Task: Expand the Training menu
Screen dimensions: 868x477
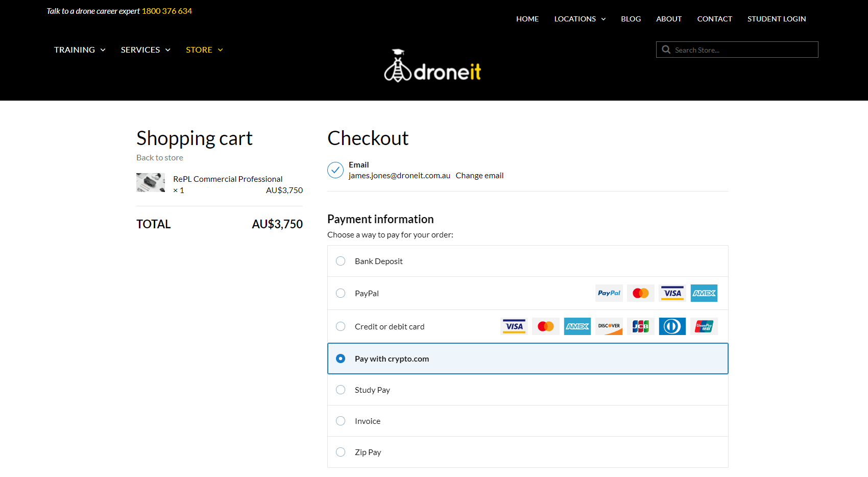Action: point(80,50)
